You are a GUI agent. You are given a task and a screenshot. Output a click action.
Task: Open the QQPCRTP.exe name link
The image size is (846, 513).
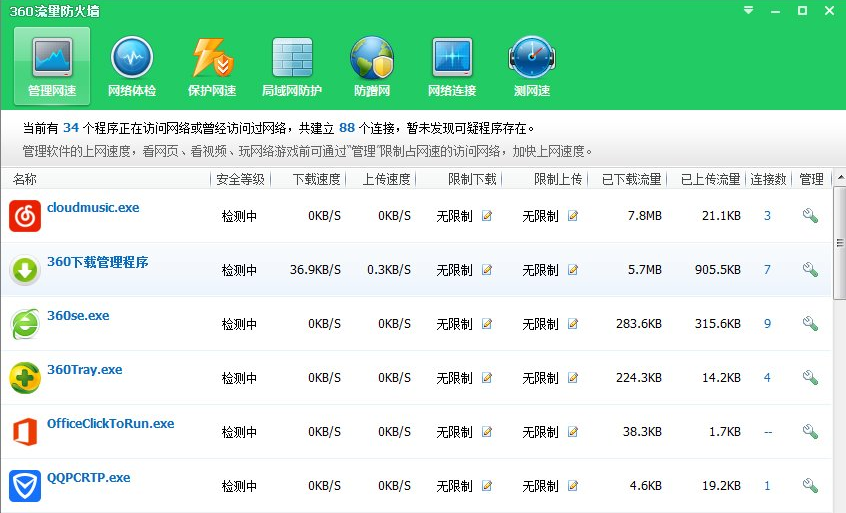[88, 477]
